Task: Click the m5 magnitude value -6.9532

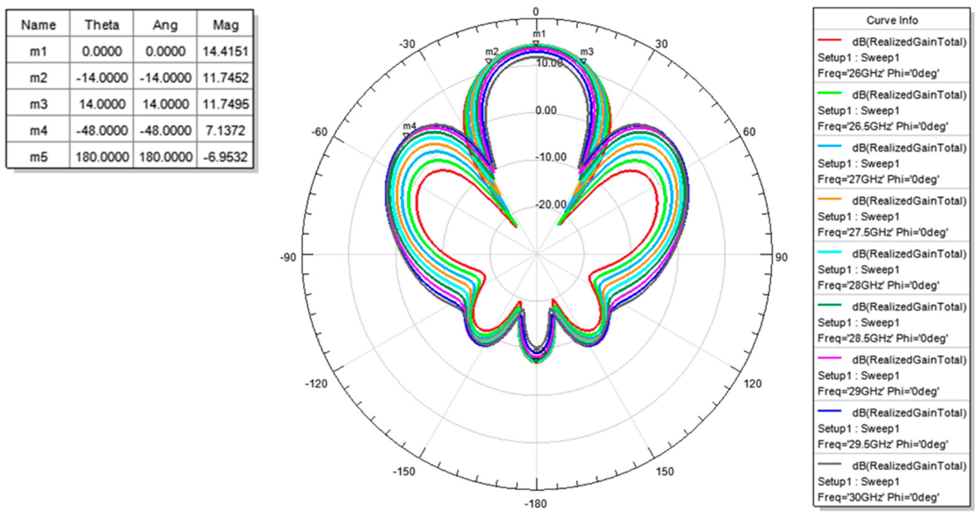Action: tap(225, 157)
